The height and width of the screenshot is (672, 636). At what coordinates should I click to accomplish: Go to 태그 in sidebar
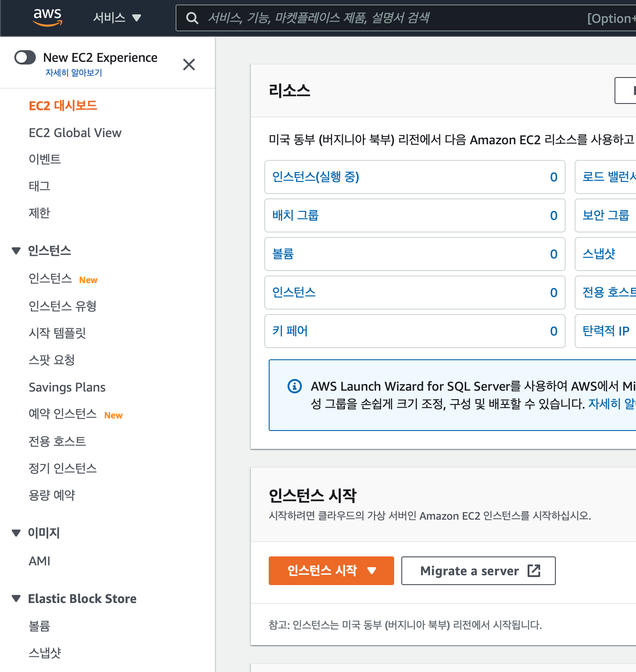(39, 186)
